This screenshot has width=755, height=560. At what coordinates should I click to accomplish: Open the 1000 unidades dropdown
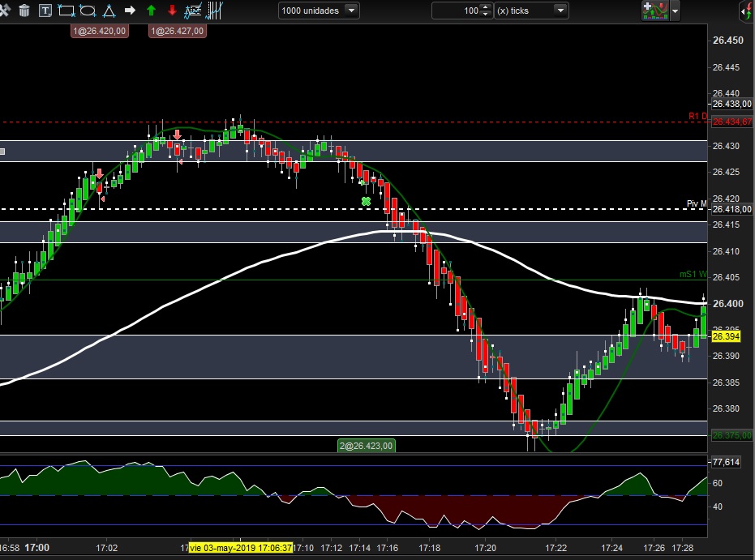319,11
